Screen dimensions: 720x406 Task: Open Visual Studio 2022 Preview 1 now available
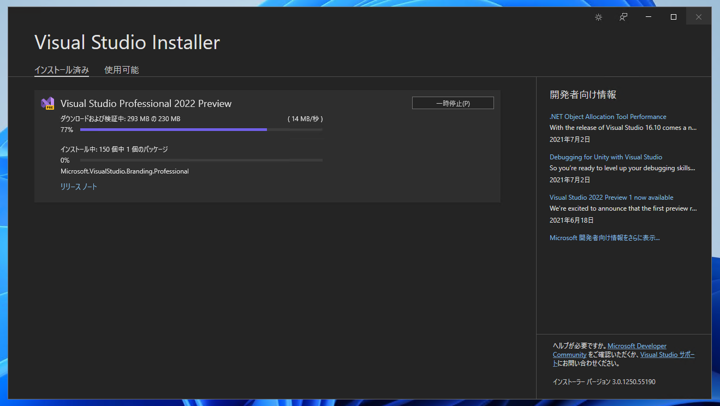pos(611,197)
